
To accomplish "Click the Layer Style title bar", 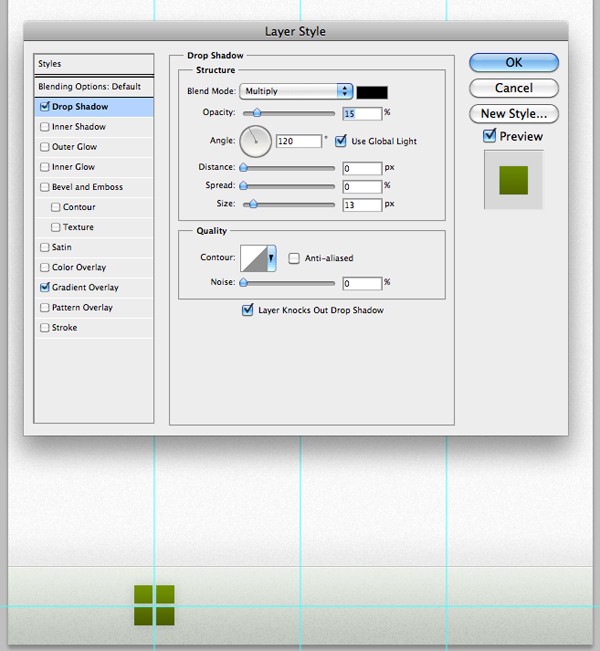I will (296, 31).
